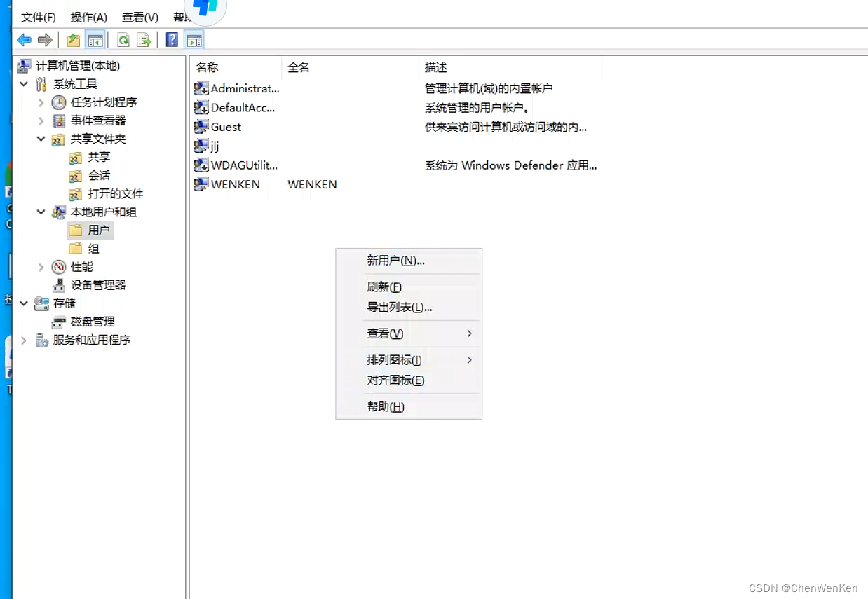Image resolution: width=868 pixels, height=599 pixels.
Task: Click the 计算机管理(本地) root icon
Action: click(25, 66)
